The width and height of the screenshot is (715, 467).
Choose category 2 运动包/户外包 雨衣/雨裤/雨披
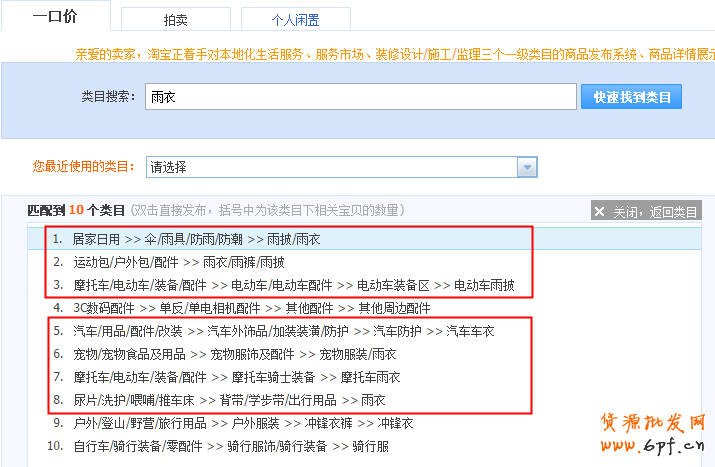(178, 262)
